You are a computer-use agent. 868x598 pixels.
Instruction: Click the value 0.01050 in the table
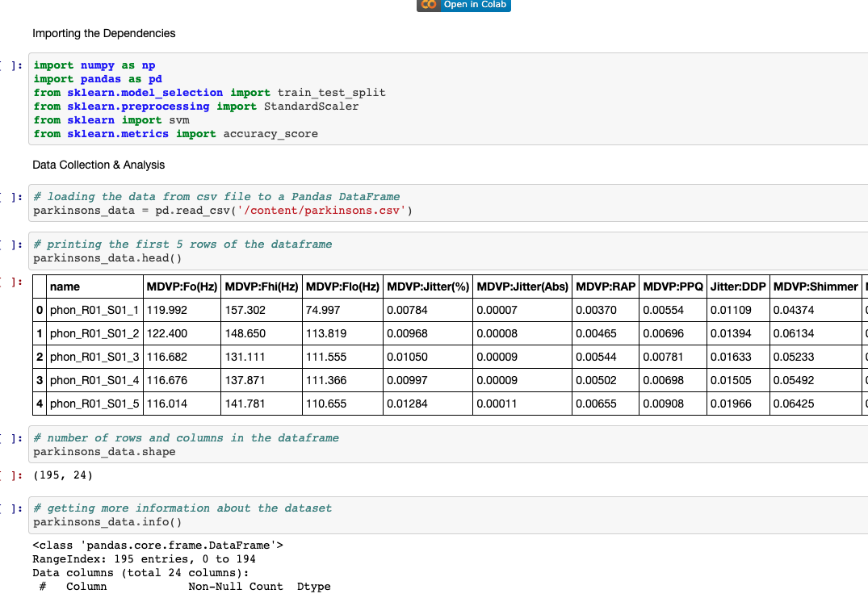(x=408, y=357)
